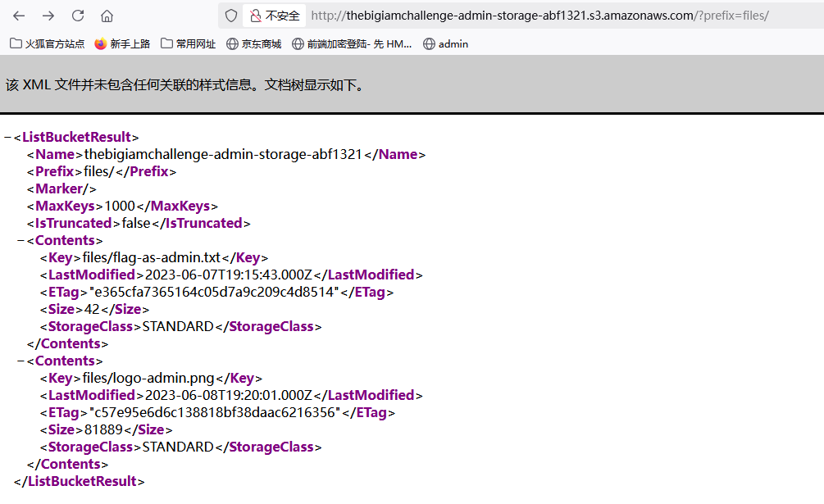This screenshot has height=504, width=824.
Task: Click the empty Marker tag
Action: 61,189
